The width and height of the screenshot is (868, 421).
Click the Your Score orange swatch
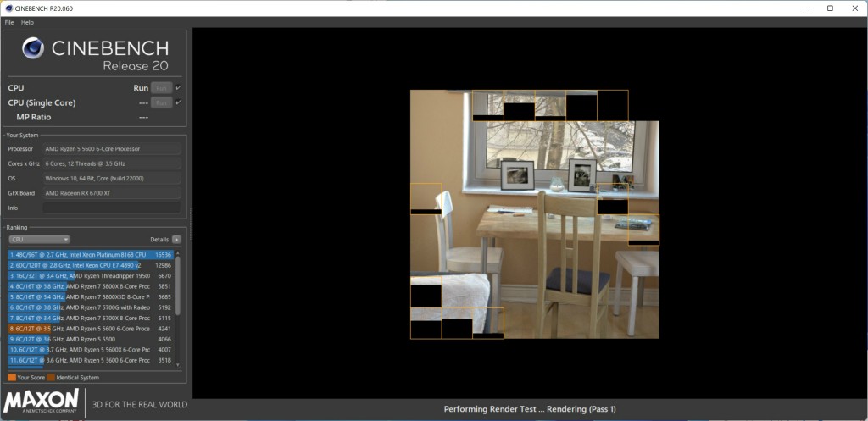[x=12, y=378]
